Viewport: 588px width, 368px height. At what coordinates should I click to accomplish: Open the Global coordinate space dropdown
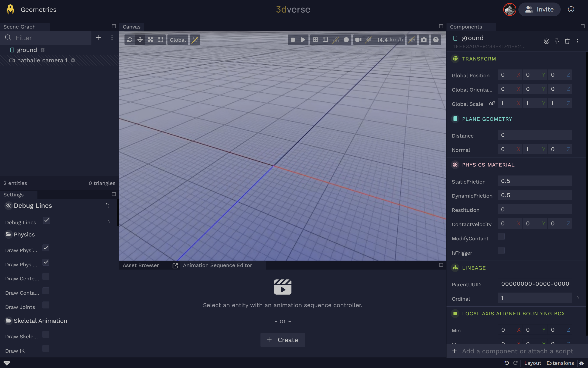point(178,40)
